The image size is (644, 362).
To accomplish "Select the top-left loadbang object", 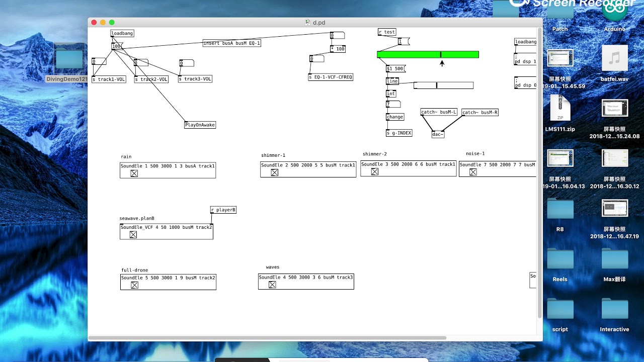I will 122,34.
